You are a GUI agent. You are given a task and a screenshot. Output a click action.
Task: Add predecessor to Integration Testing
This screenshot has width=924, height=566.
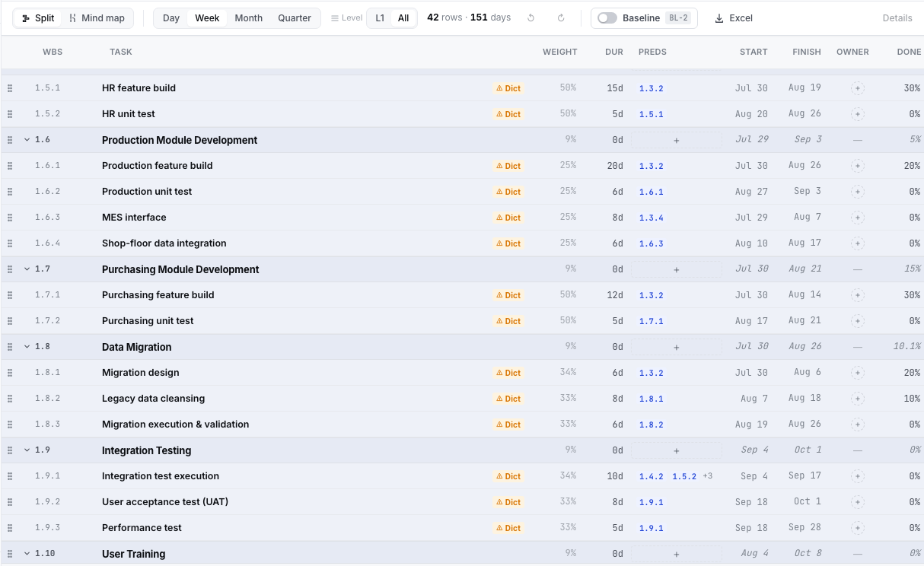(676, 450)
